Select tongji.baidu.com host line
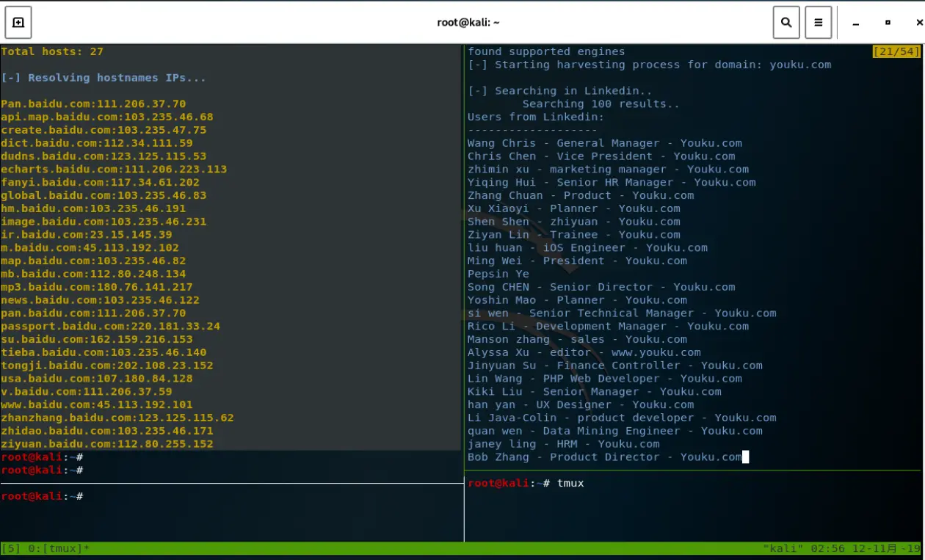The width and height of the screenshot is (925, 560). (107, 366)
